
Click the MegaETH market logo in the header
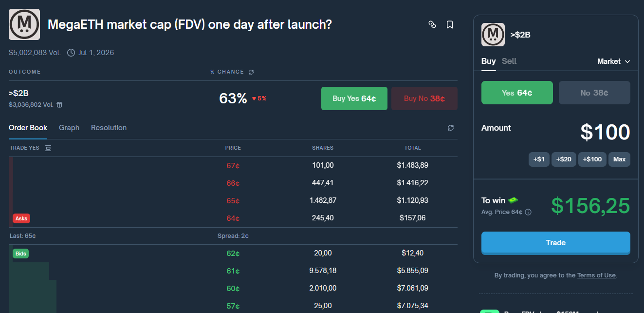pos(24,23)
